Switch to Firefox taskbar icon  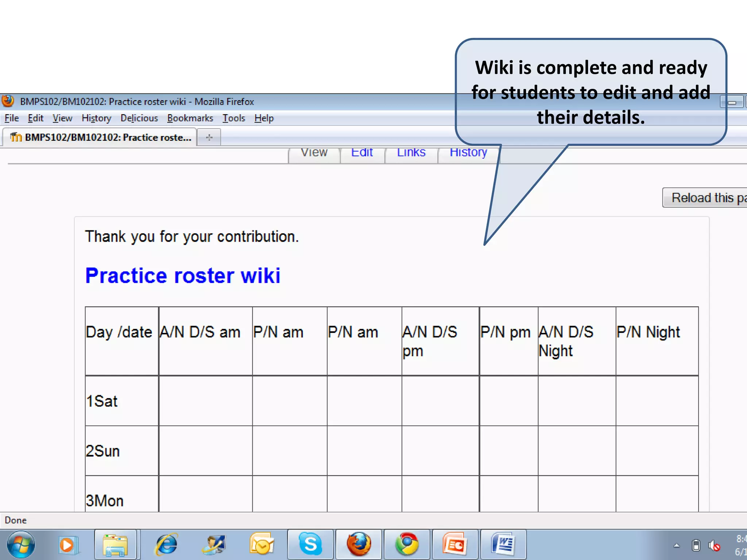click(x=359, y=544)
